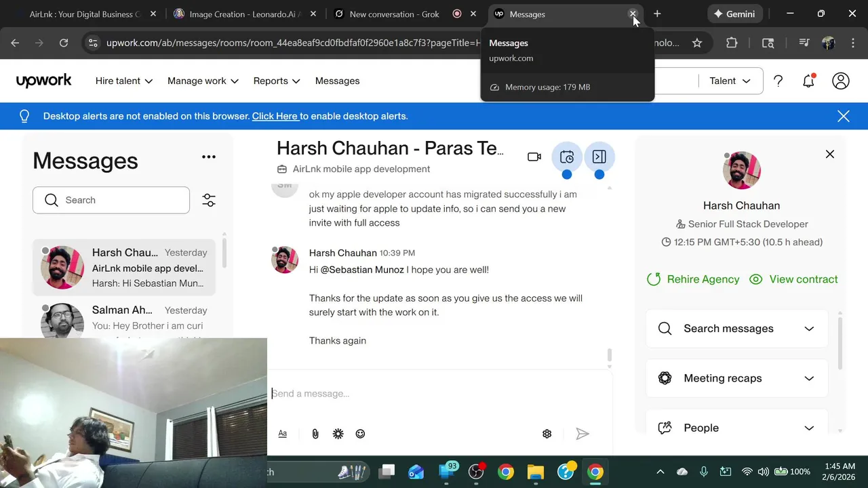Open the Chrome extensions puzzle icon
868x488 pixels.
732,43
